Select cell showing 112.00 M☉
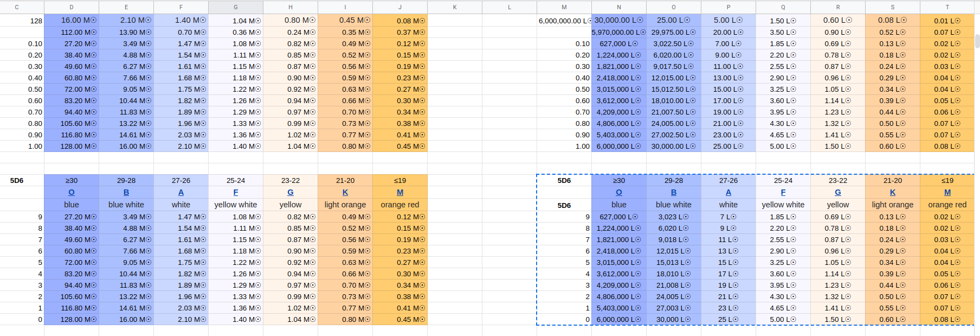 pyautogui.click(x=72, y=32)
